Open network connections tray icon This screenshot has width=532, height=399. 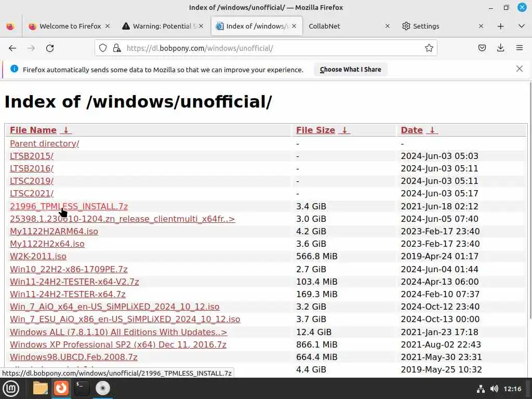pos(481,389)
